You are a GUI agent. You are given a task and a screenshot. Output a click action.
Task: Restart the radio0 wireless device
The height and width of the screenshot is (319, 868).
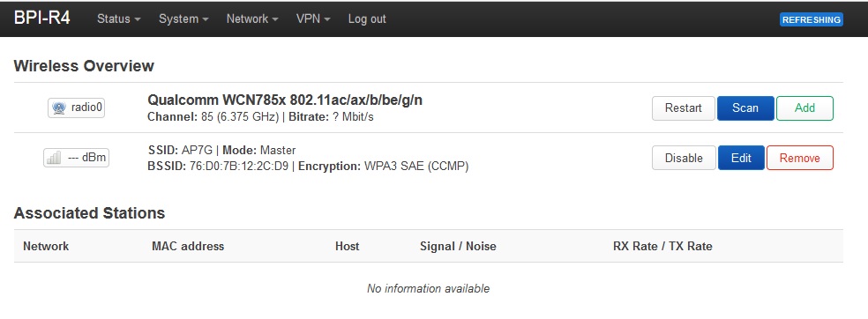(683, 108)
